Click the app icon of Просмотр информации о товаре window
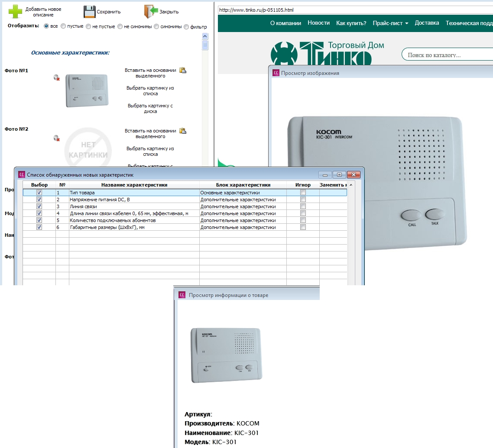 point(182,295)
